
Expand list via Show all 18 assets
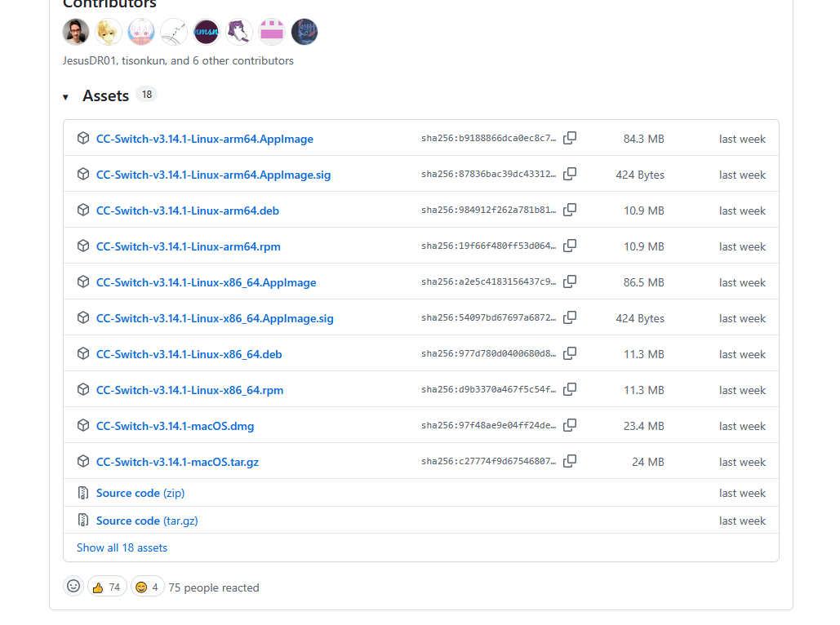tap(122, 547)
